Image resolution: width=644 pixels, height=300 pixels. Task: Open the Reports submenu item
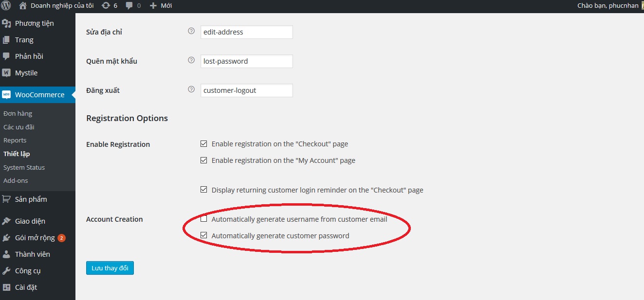coord(15,141)
